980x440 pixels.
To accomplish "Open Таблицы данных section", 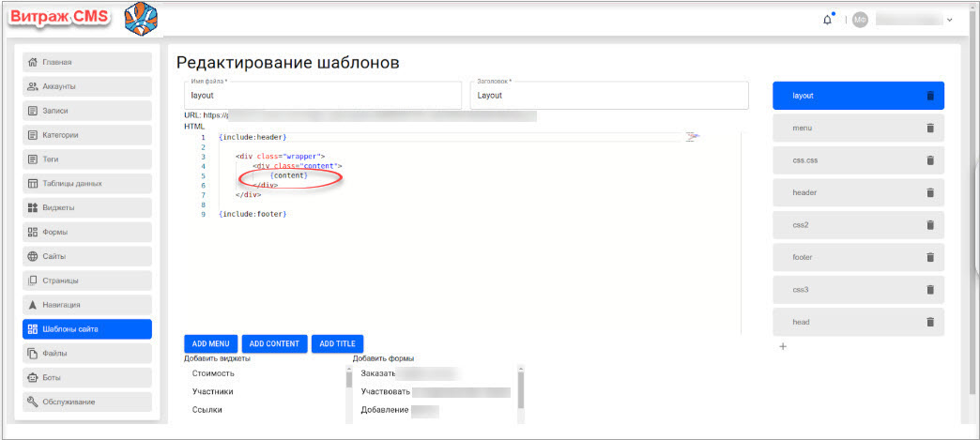I will [87, 184].
